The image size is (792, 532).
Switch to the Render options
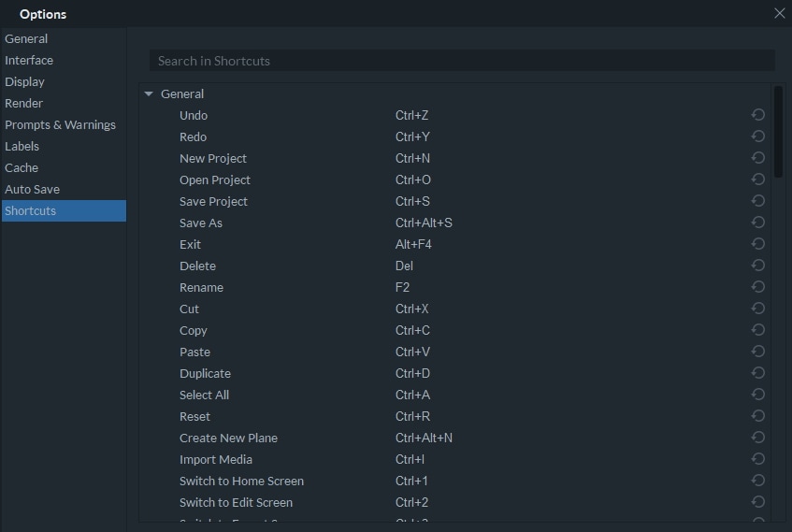(x=24, y=103)
